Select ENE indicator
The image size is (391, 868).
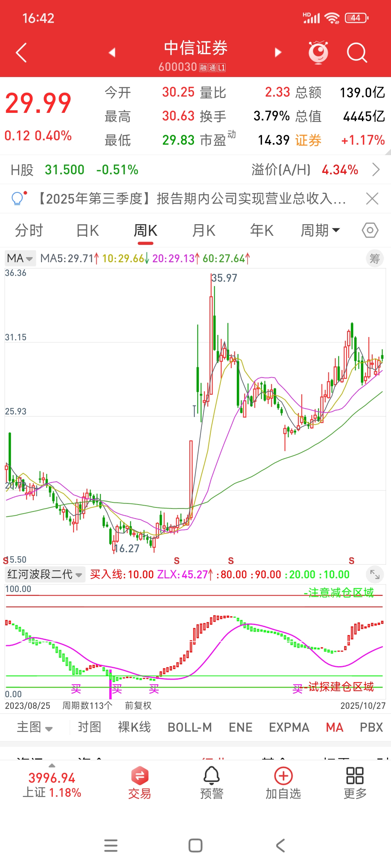click(x=240, y=727)
